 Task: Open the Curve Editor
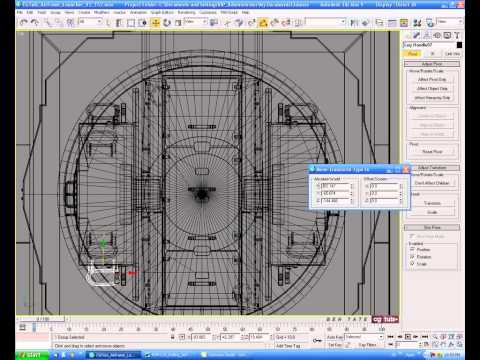392,23
